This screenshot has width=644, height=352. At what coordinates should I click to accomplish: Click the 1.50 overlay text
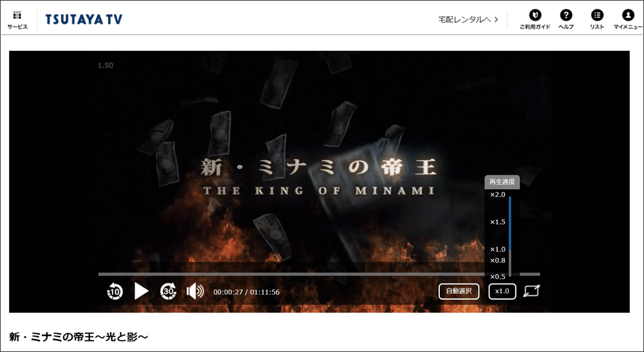coord(105,65)
